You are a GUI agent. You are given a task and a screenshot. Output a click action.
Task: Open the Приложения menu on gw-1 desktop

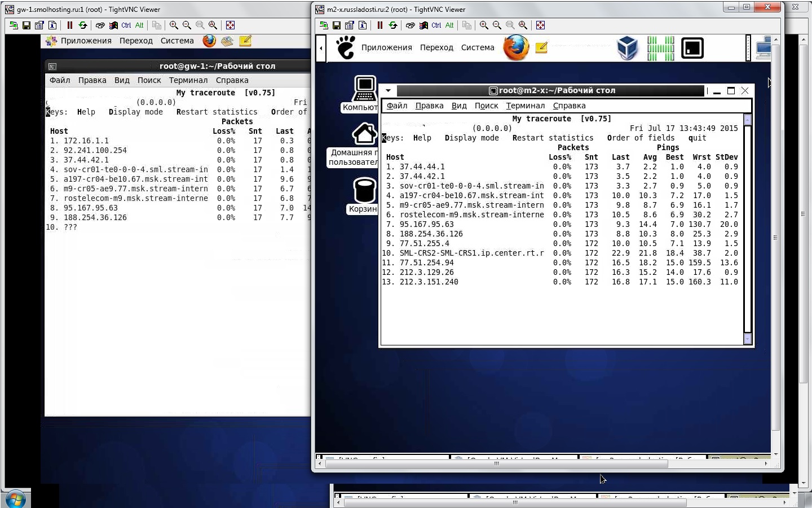tap(86, 41)
